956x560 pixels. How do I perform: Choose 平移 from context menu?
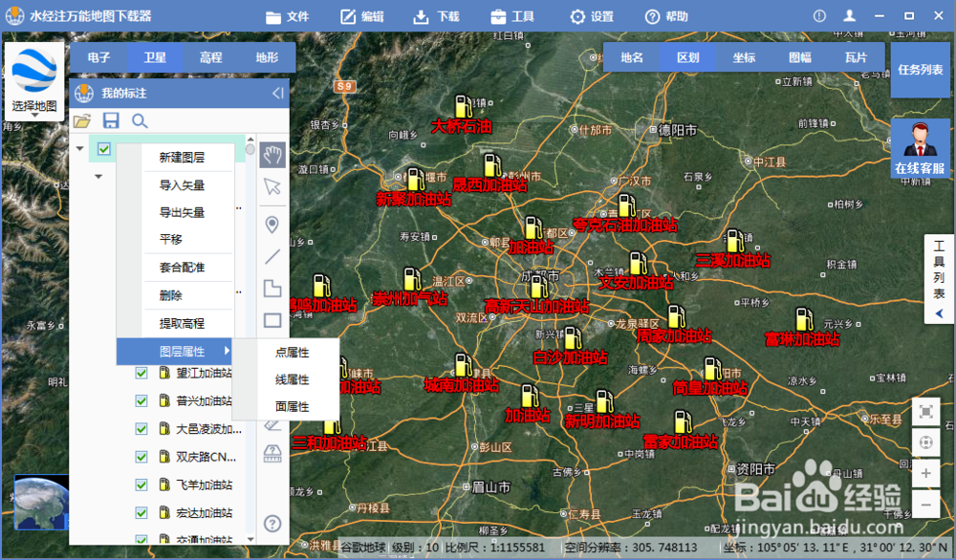pyautogui.click(x=171, y=239)
